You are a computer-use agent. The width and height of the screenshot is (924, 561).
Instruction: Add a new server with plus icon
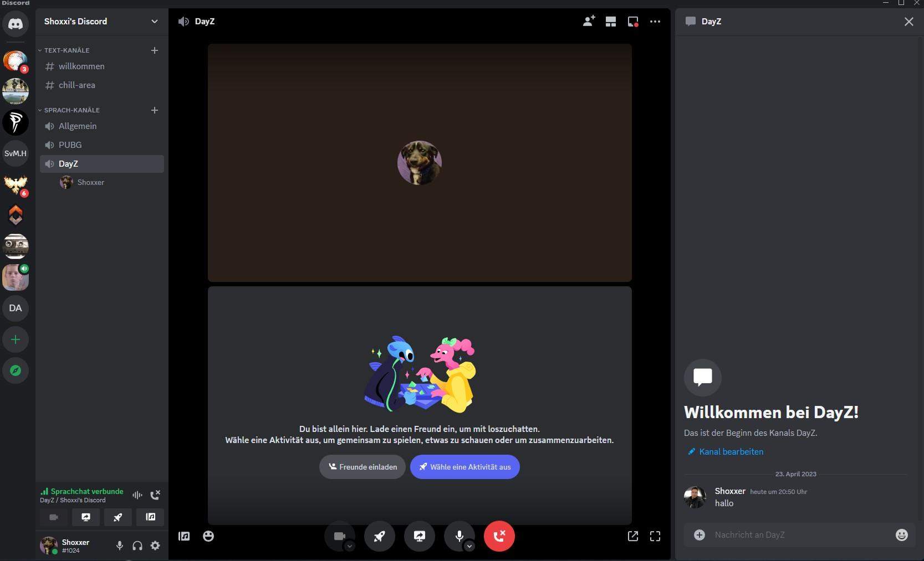pos(16,339)
